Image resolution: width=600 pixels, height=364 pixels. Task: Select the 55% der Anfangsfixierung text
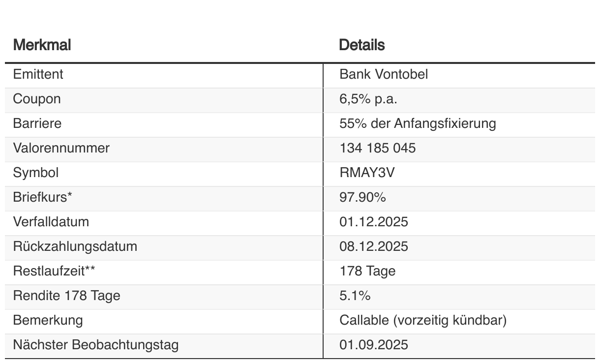pos(418,123)
